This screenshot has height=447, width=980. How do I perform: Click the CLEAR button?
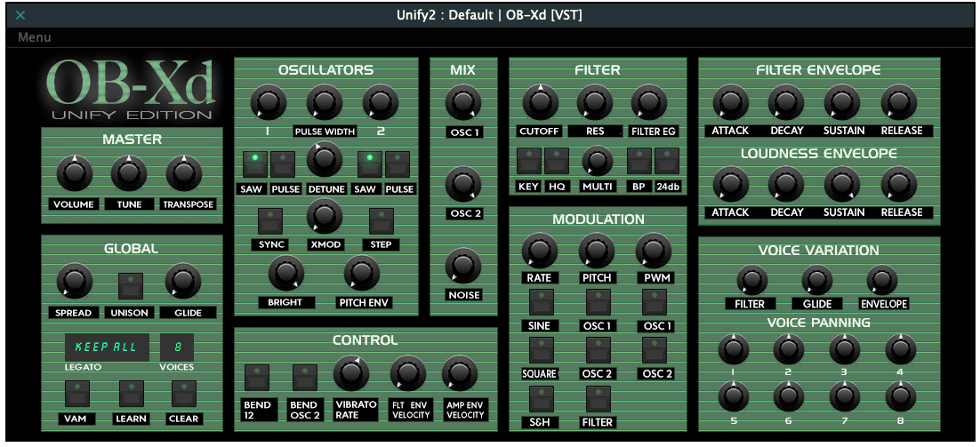[x=184, y=394]
